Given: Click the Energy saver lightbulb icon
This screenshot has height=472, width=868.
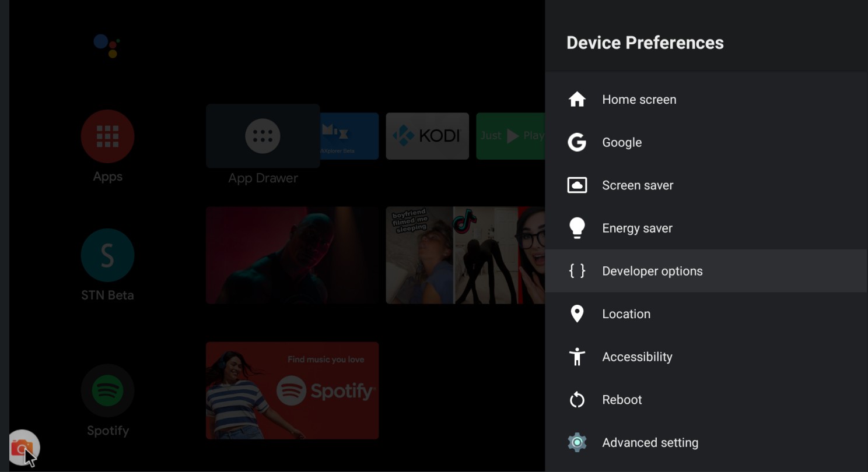Looking at the screenshot, I should 577,228.
